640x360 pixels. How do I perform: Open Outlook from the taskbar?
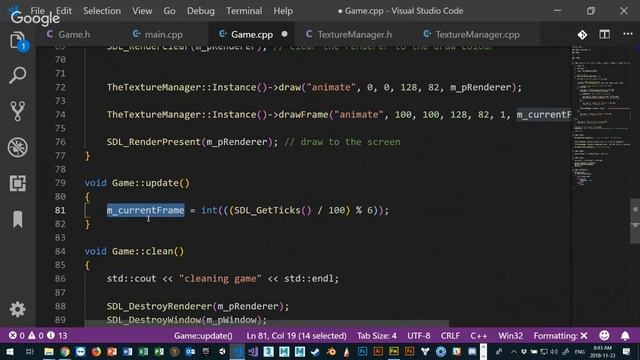[x=190, y=351]
